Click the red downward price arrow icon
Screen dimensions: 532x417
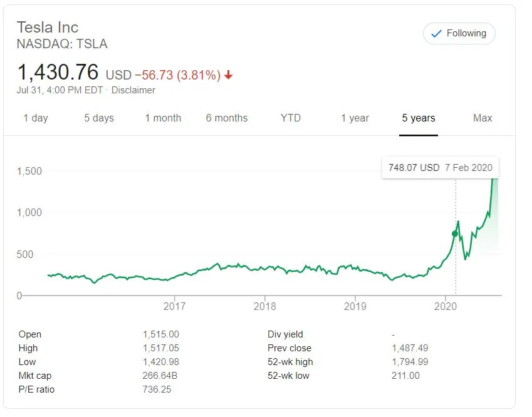[x=229, y=73]
